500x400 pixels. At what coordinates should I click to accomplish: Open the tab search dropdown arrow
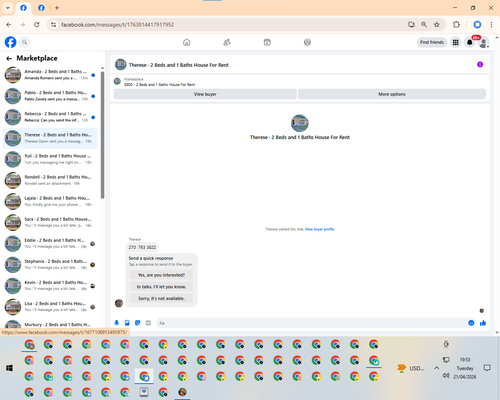[8, 8]
